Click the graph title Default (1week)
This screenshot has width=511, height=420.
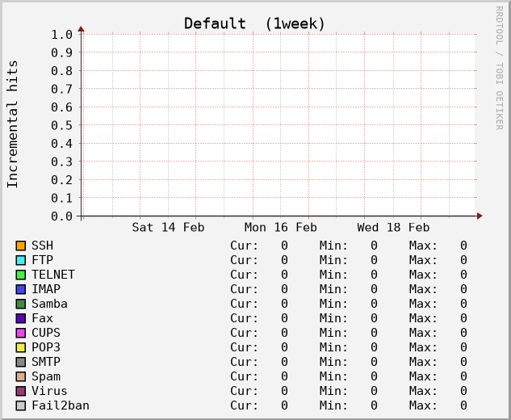pos(254,23)
